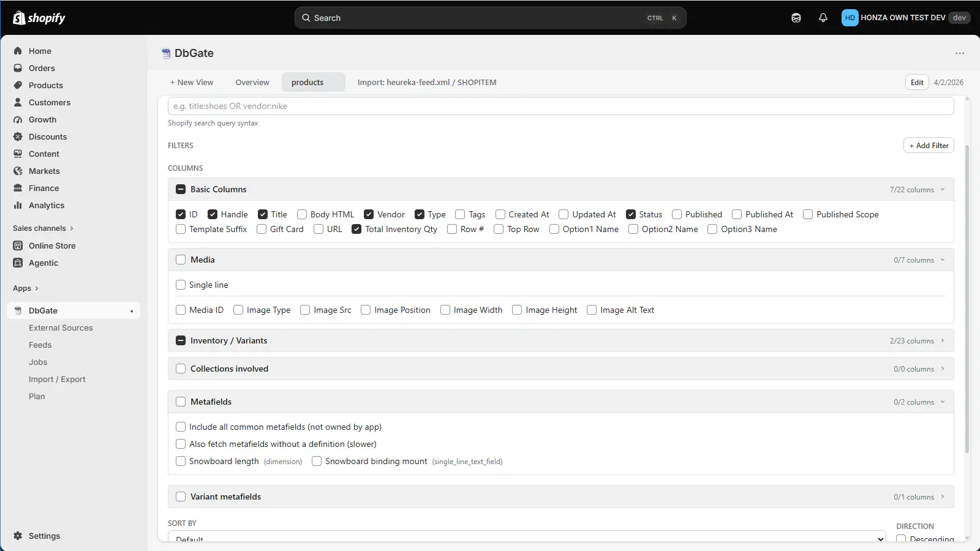
Task: Click the search magnifier icon
Action: pyautogui.click(x=306, y=18)
